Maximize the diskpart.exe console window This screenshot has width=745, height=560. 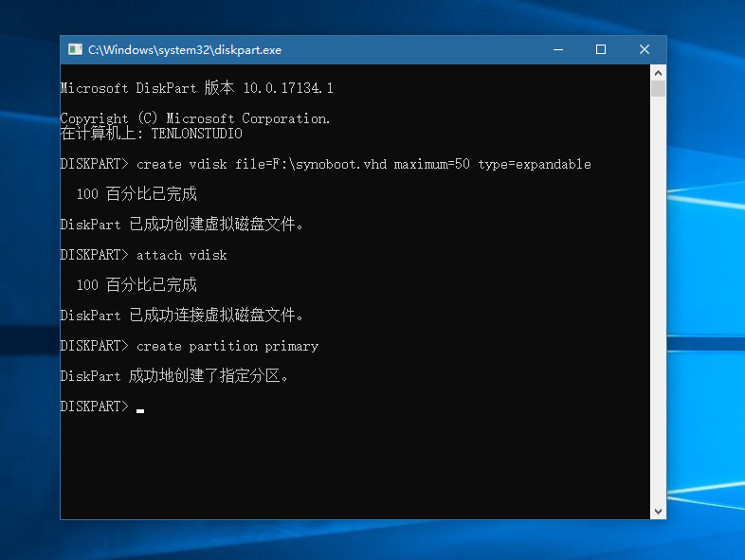(x=600, y=50)
